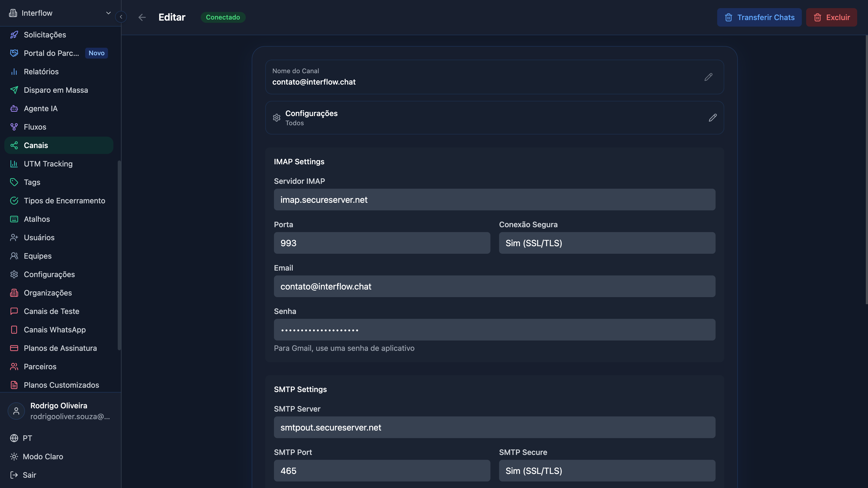The height and width of the screenshot is (488, 868).
Task: Click the Disparo em Massa send icon
Action: 14,90
